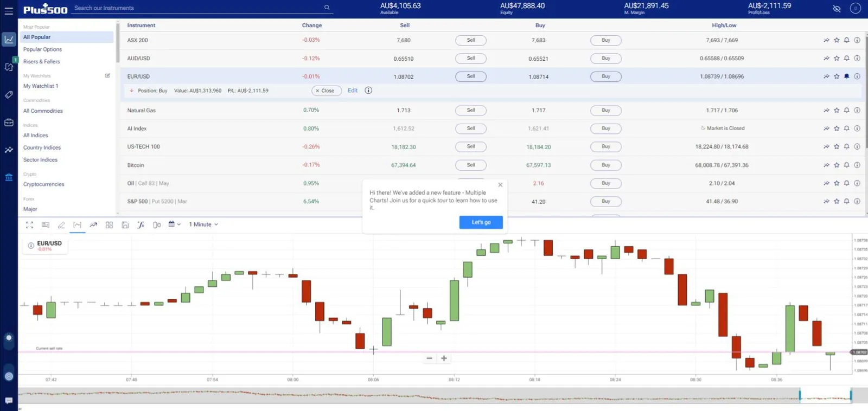This screenshot has height=411, width=868.
Task: Open the 1 Minute timeframe dropdown
Action: click(203, 224)
